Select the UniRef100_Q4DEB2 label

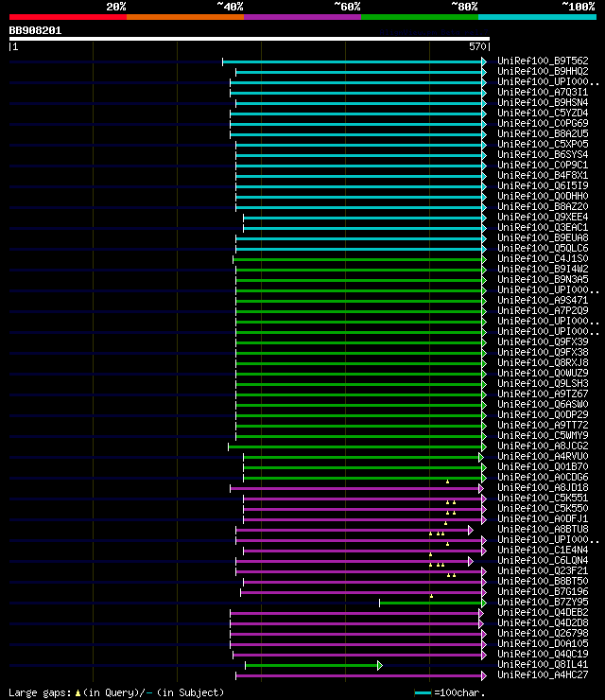pyautogui.click(x=543, y=613)
